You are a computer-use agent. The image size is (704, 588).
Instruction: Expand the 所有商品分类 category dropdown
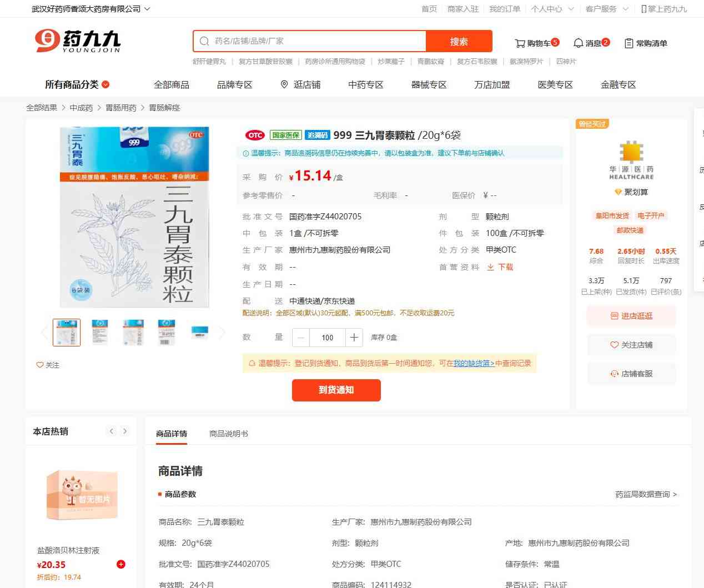pyautogui.click(x=77, y=84)
